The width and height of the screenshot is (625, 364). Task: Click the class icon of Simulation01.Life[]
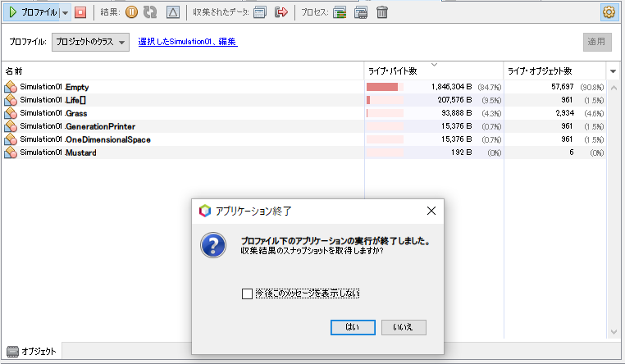(11, 100)
